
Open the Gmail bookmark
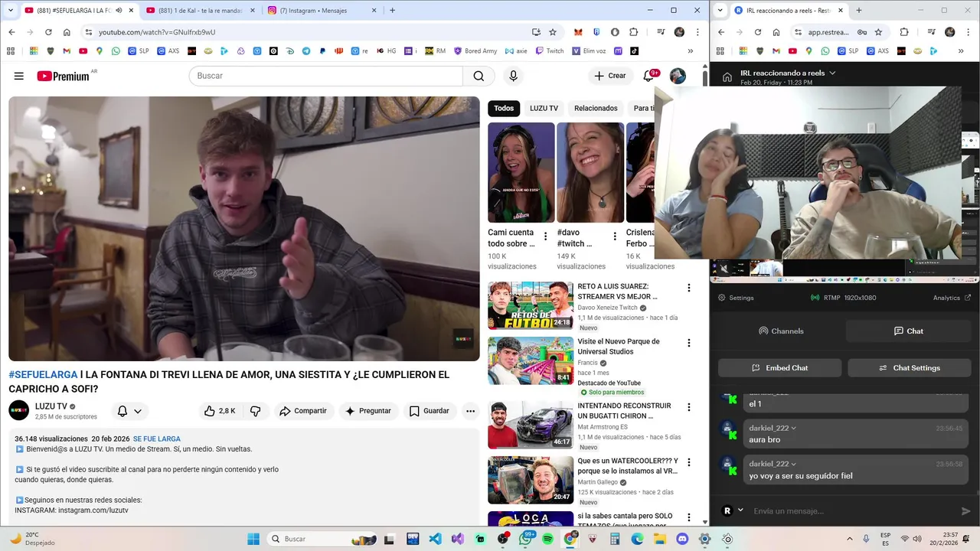[67, 51]
